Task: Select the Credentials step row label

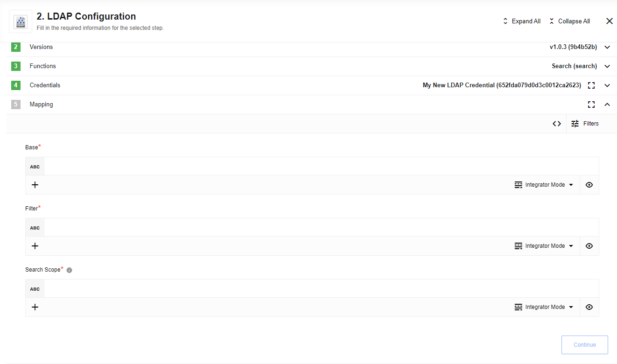Action: pos(45,85)
